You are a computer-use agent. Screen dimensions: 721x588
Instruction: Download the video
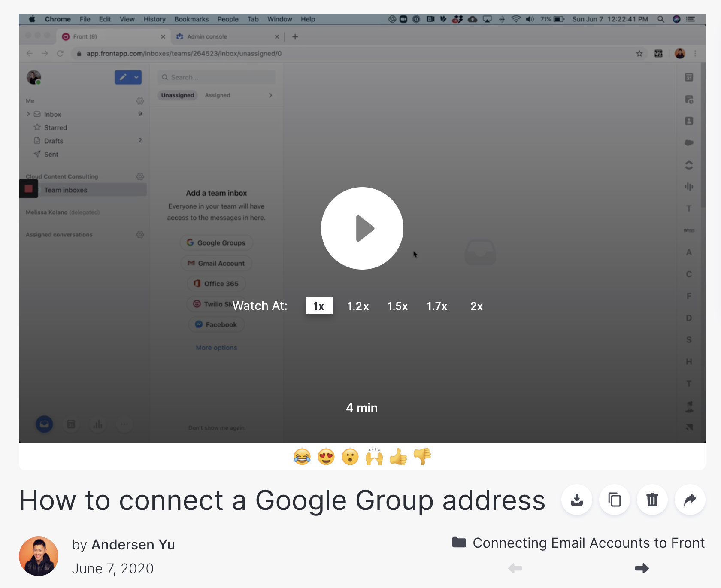[x=577, y=500]
